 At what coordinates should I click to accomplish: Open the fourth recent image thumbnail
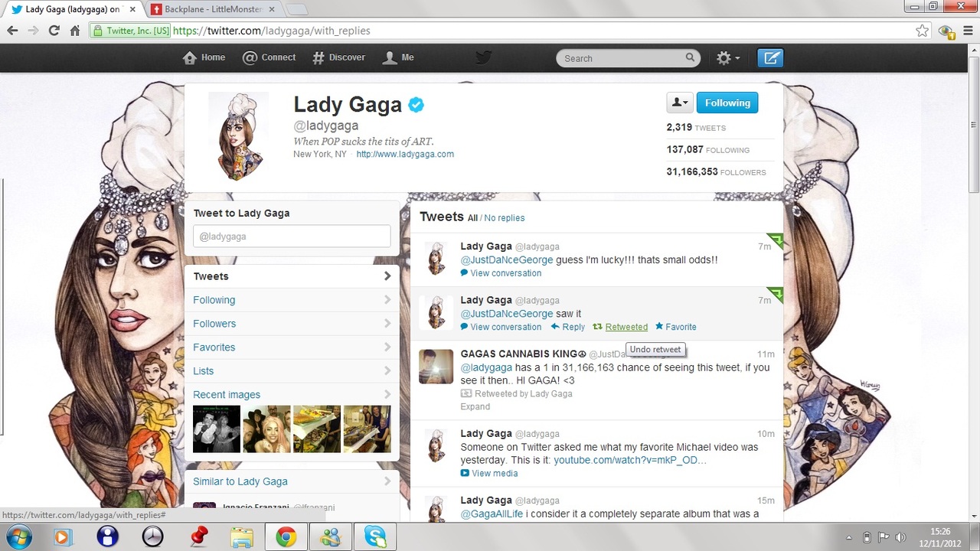367,429
